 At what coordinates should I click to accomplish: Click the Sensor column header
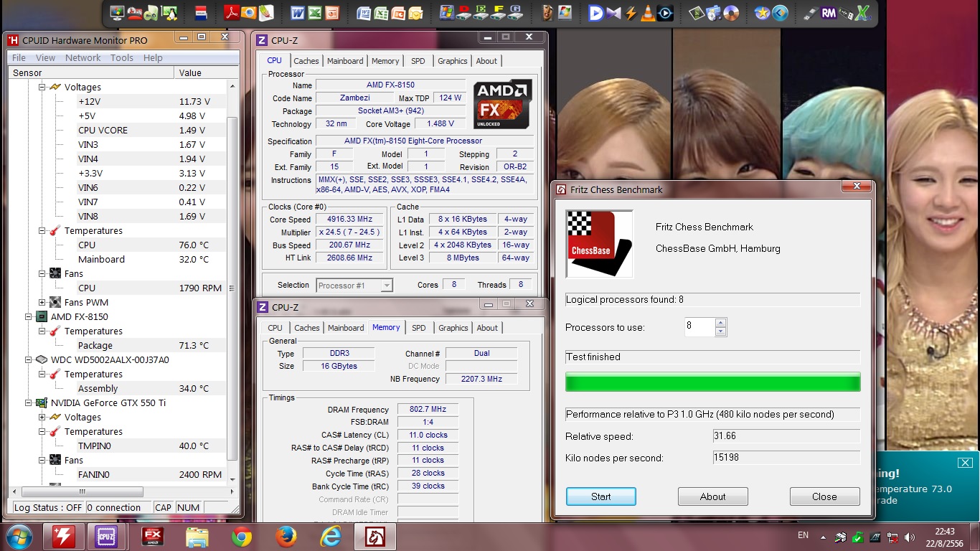(x=91, y=72)
